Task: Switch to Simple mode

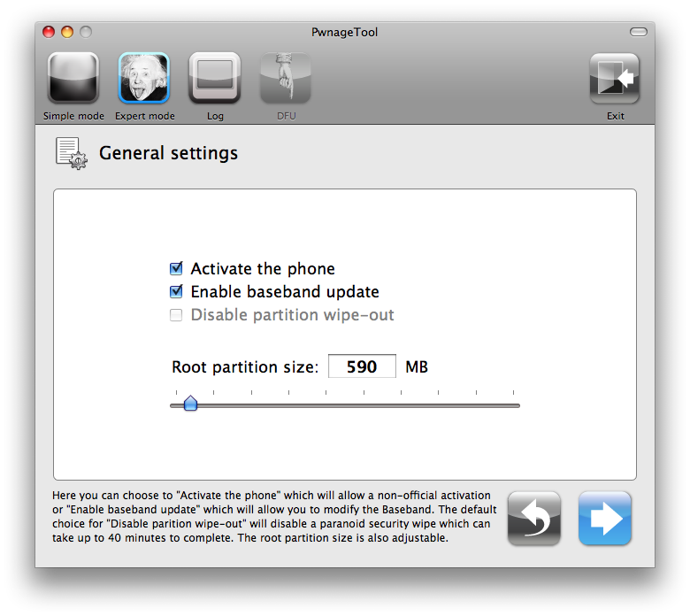Action: coord(73,78)
